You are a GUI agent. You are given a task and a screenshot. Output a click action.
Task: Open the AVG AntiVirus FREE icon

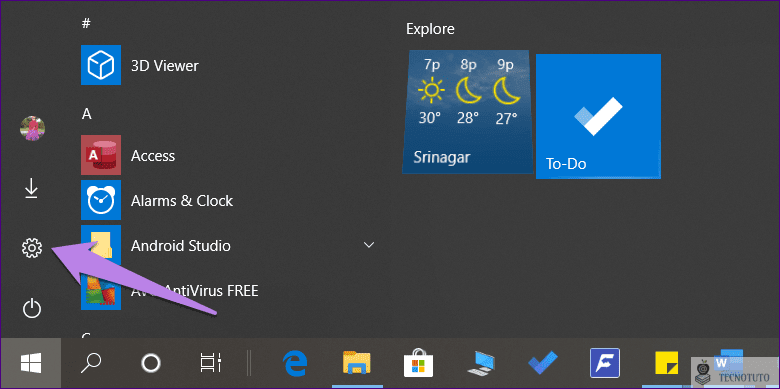101,290
